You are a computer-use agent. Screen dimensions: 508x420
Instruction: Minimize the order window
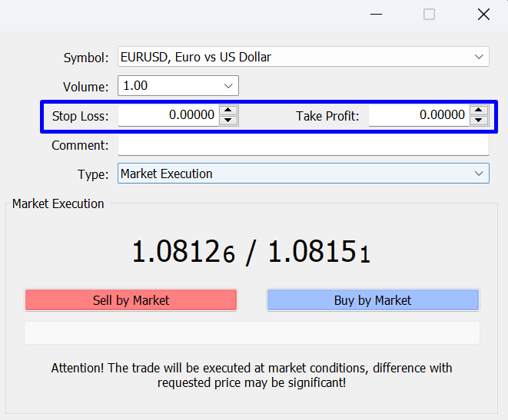click(x=376, y=15)
